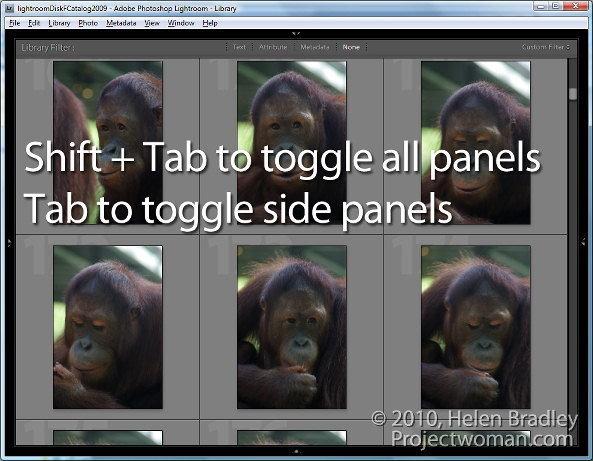
Task: Select the top-right orangutan thumbnail with closed eyes
Action: click(x=476, y=143)
